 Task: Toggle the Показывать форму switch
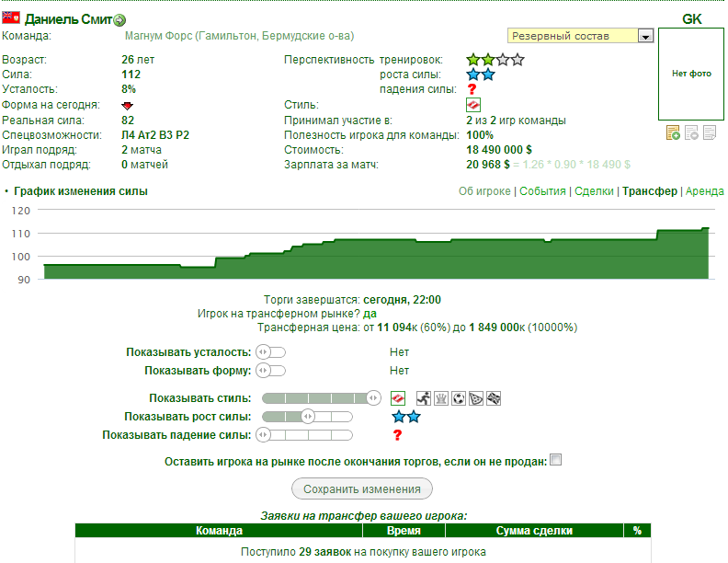(270, 371)
